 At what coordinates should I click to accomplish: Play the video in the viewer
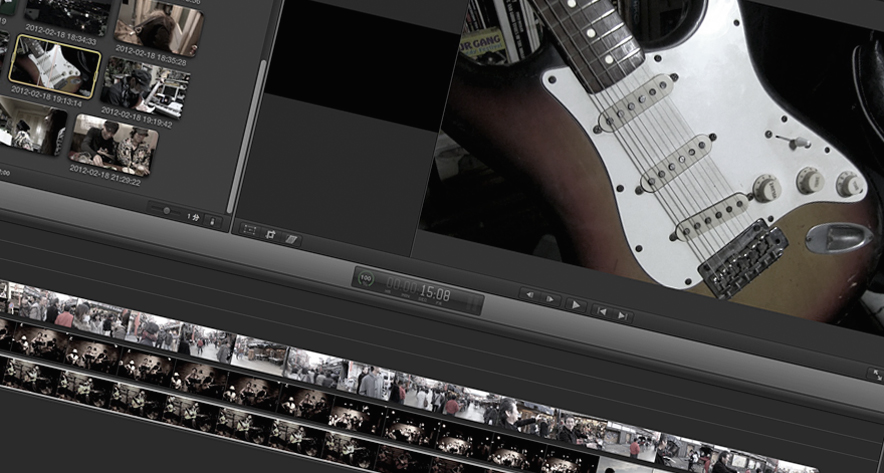[576, 305]
